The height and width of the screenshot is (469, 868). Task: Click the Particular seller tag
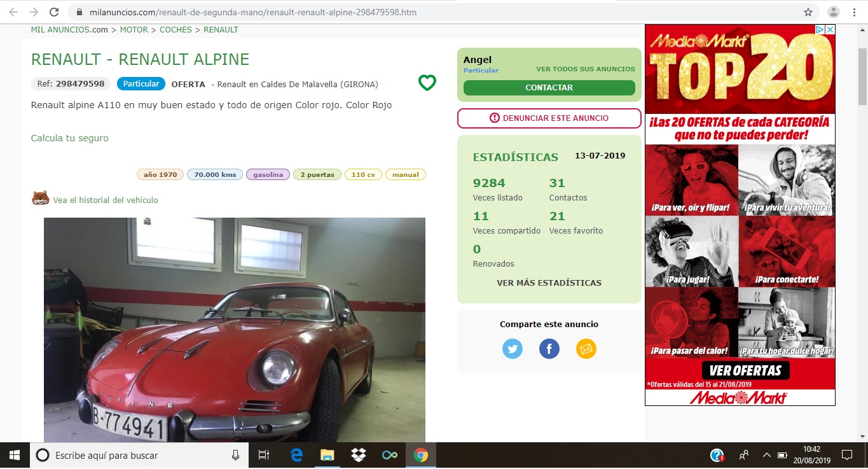tap(141, 84)
